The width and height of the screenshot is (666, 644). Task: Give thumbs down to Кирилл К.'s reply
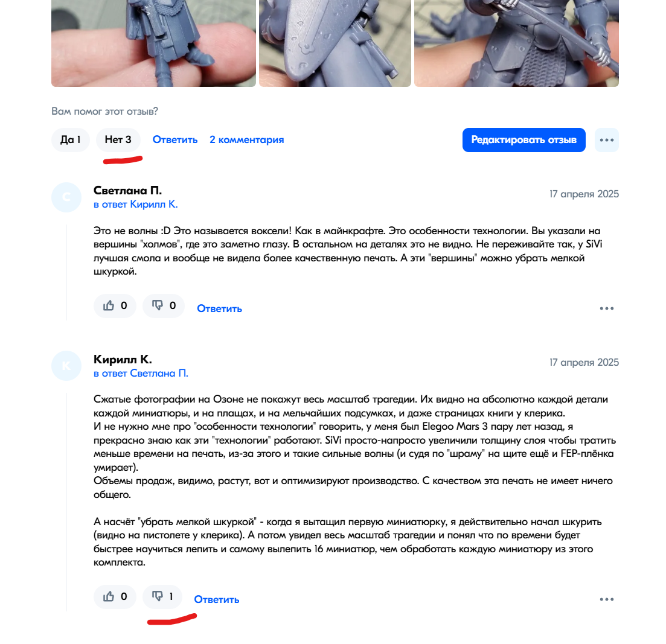coord(162,596)
